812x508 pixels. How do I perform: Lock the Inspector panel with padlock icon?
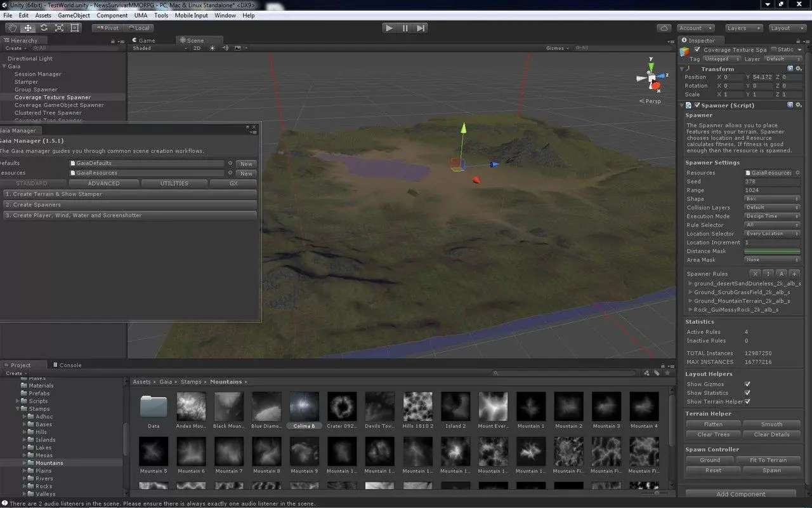point(797,40)
